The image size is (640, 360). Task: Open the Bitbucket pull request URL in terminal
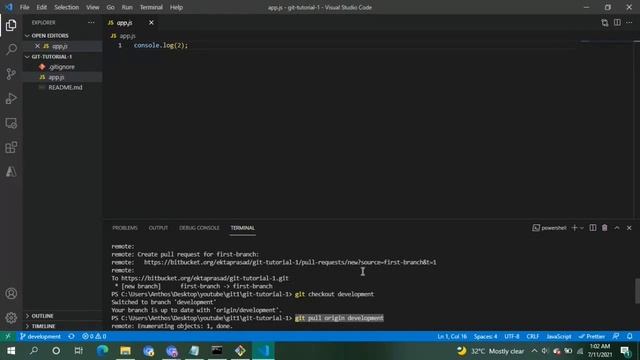tap(290, 262)
